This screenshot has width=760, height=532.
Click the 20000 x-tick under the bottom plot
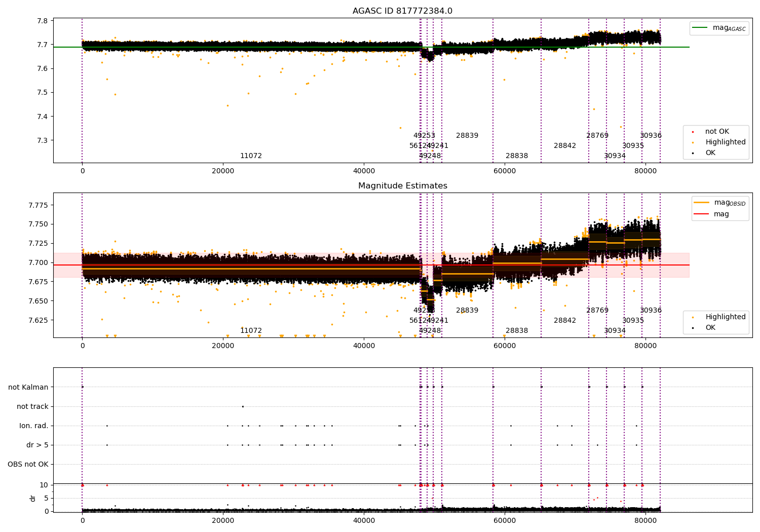pyautogui.click(x=223, y=520)
